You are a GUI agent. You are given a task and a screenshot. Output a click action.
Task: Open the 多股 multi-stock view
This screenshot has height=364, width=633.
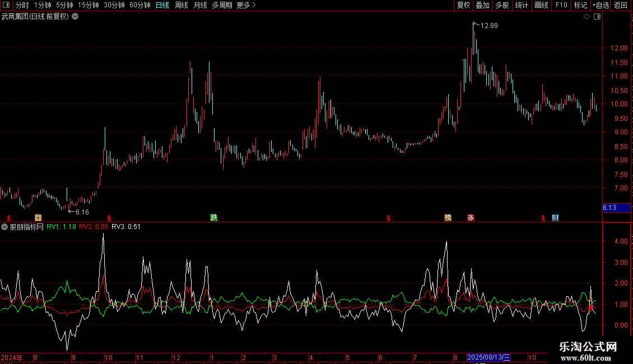502,5
